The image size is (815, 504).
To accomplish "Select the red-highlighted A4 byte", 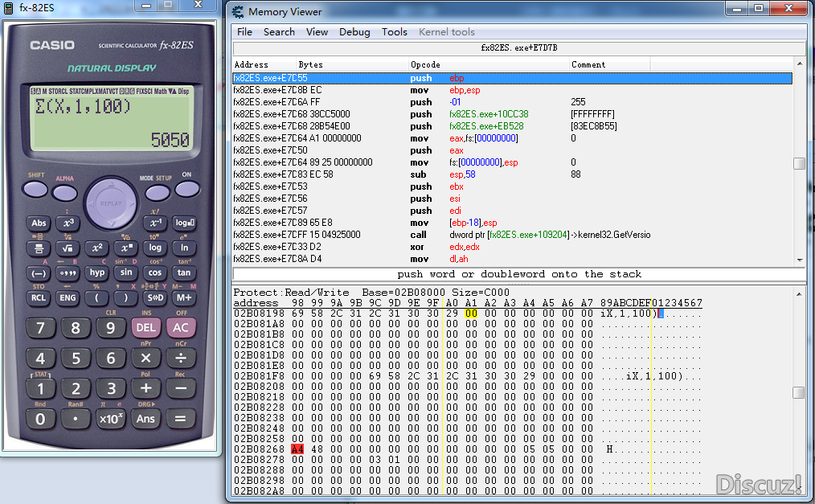I will [297, 449].
